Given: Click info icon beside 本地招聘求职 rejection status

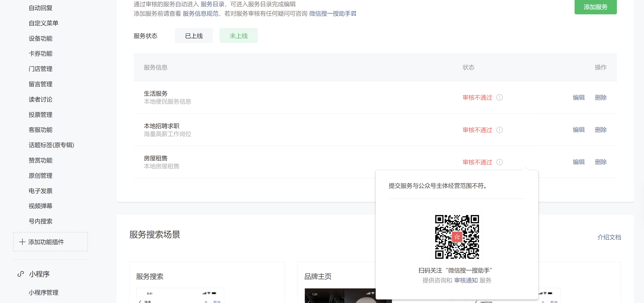Looking at the screenshot, I should [x=499, y=130].
